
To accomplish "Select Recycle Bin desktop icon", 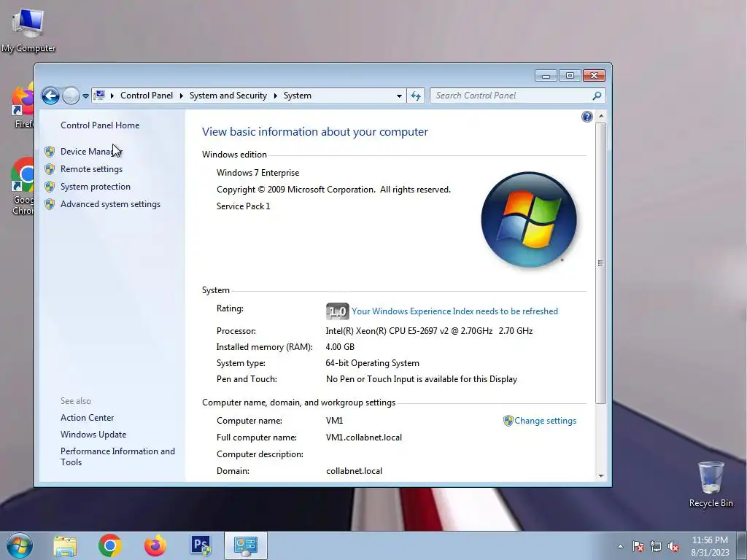I will click(711, 484).
